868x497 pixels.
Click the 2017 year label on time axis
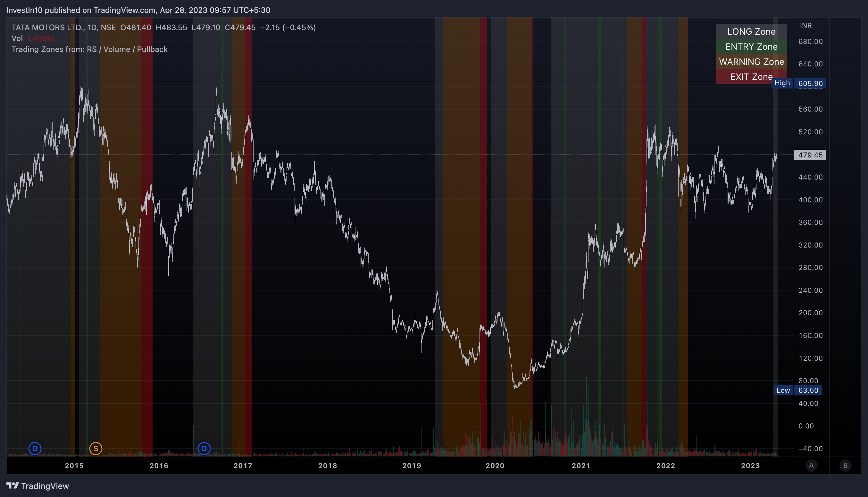tap(243, 466)
